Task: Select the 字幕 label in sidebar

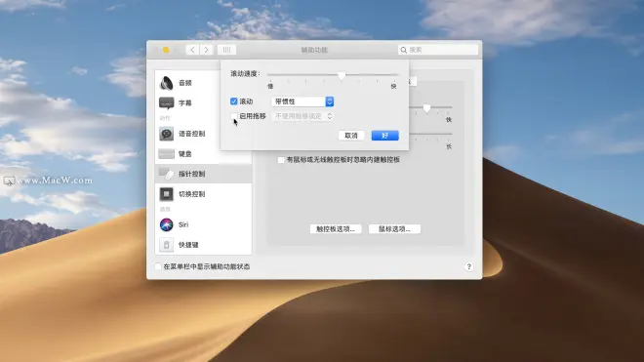Action: [x=185, y=103]
